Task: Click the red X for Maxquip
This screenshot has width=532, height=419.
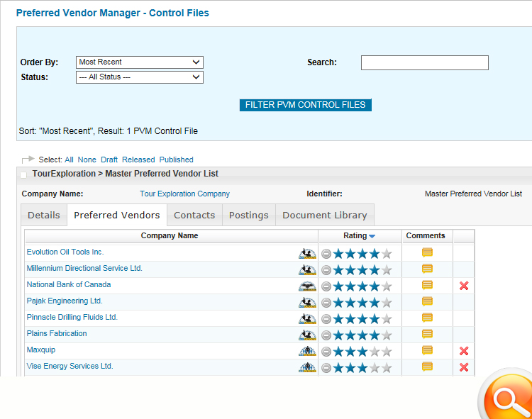Action: coord(464,351)
